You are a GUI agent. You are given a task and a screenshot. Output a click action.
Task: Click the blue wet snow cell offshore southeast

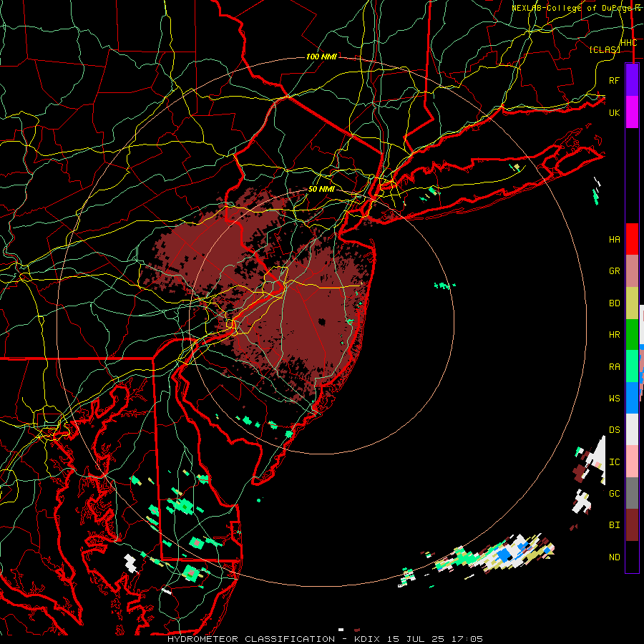click(504, 555)
